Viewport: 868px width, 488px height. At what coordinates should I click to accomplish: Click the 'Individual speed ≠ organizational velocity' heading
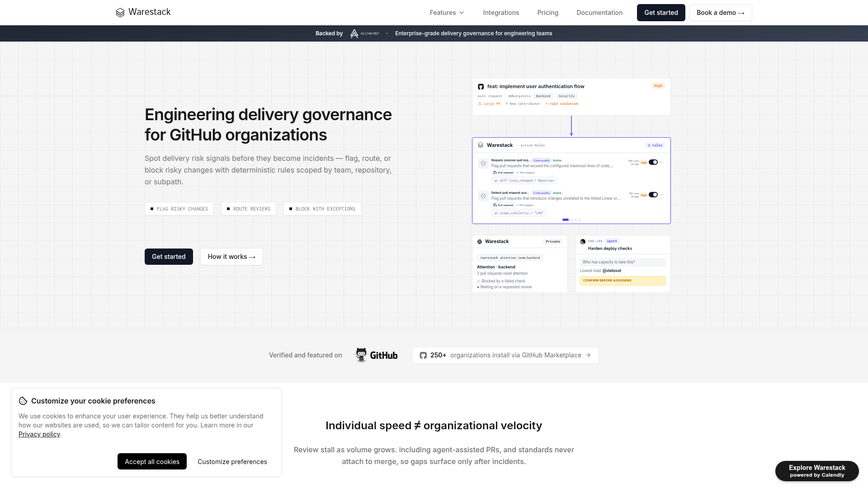(x=434, y=426)
